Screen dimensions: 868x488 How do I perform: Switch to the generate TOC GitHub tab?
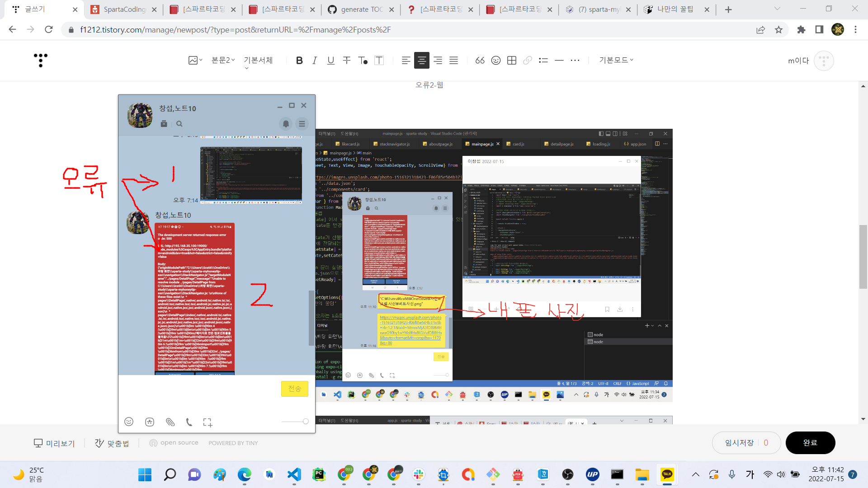pos(360,9)
